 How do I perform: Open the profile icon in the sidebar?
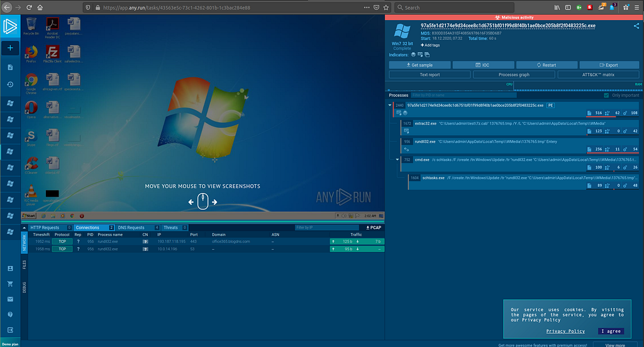(x=10, y=268)
